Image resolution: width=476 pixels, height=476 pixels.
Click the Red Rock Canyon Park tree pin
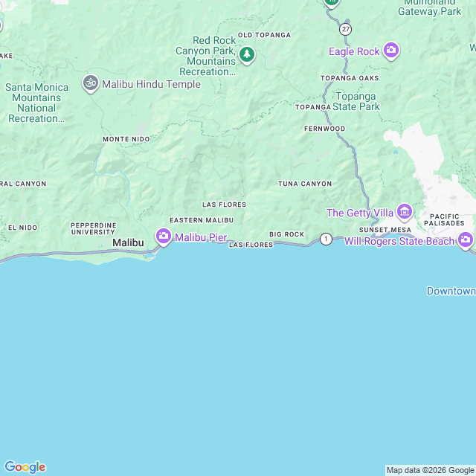coord(247,55)
